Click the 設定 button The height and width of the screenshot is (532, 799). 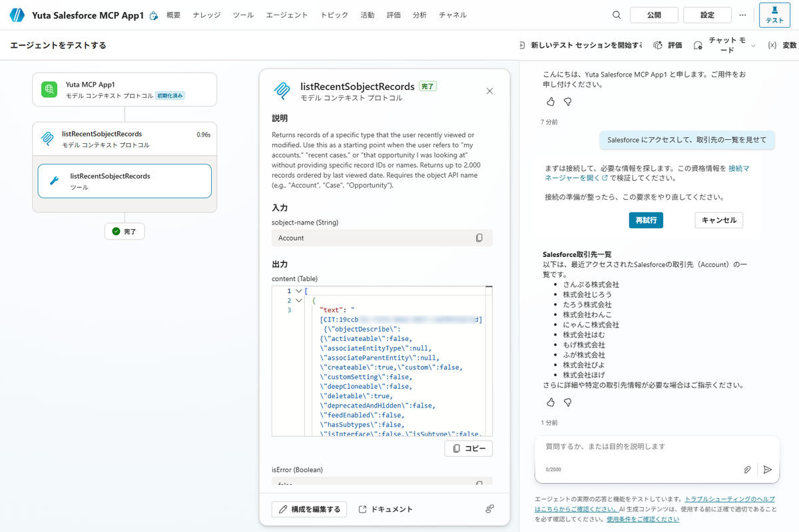click(x=707, y=15)
